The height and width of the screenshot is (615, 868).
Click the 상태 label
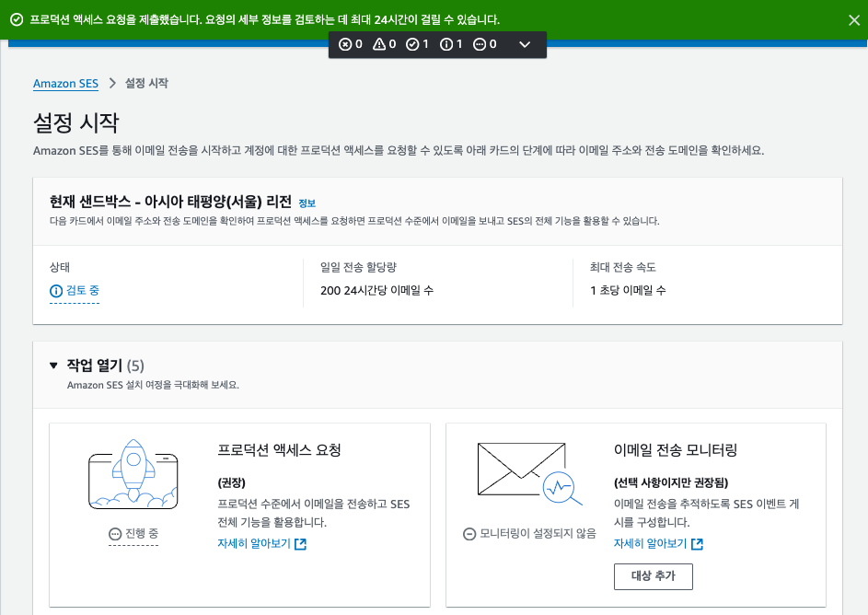60,267
